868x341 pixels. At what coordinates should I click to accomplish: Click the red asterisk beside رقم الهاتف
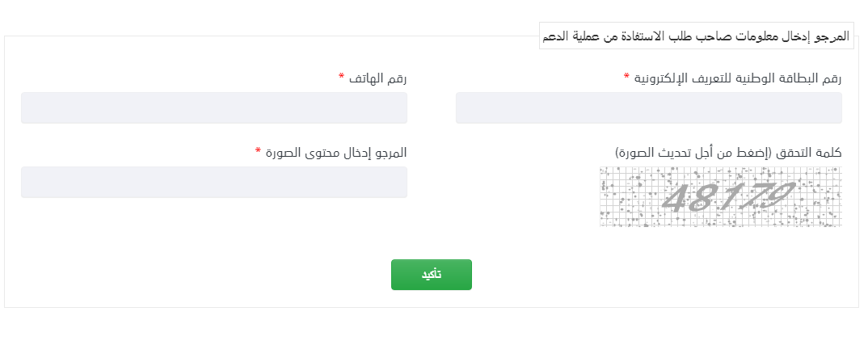[341, 77]
